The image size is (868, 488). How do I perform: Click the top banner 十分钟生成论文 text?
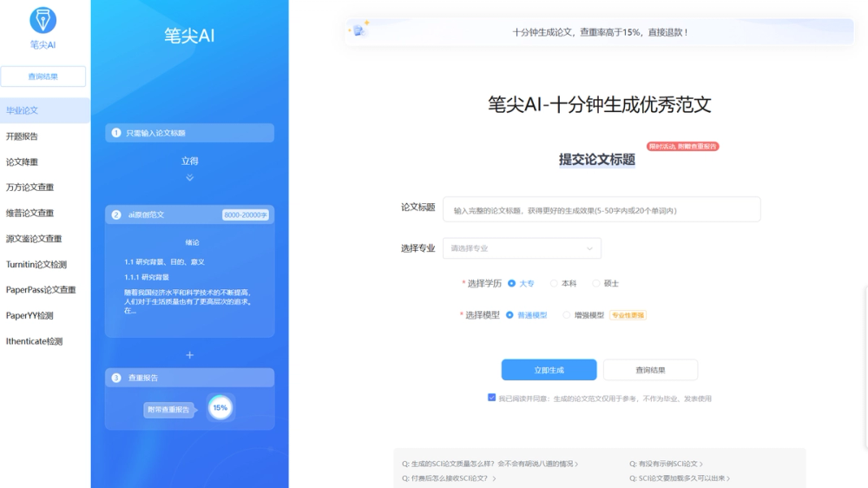[600, 32]
